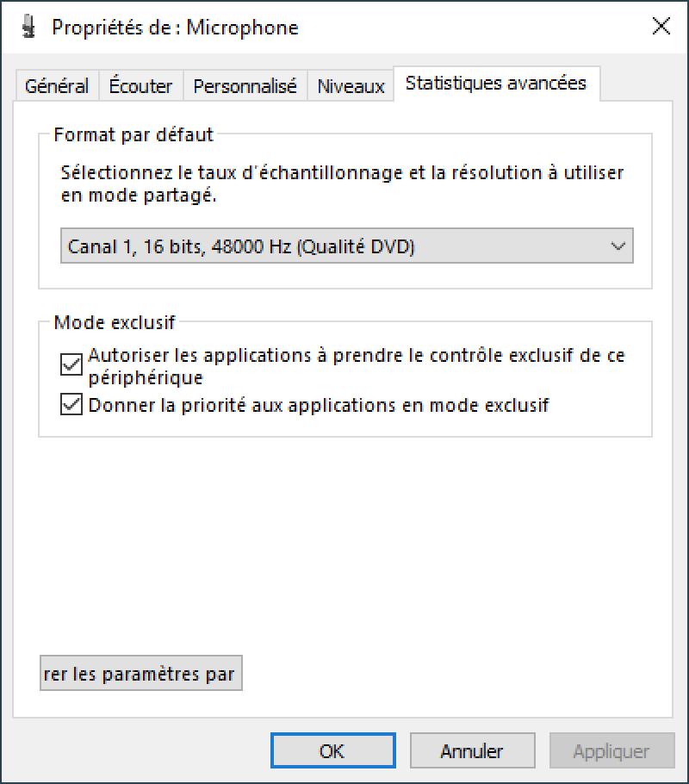Confirm the dialog with OK
This screenshot has width=689, height=784.
click(x=333, y=750)
